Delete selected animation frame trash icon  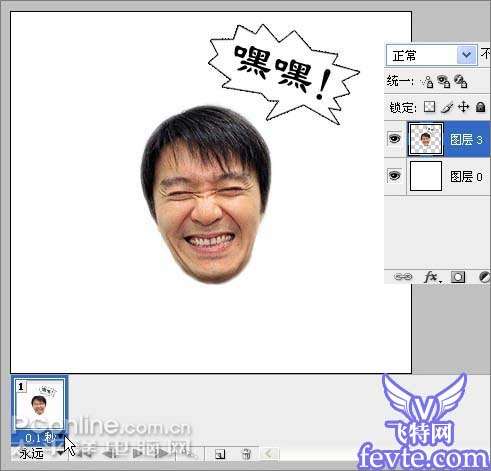pos(246,454)
